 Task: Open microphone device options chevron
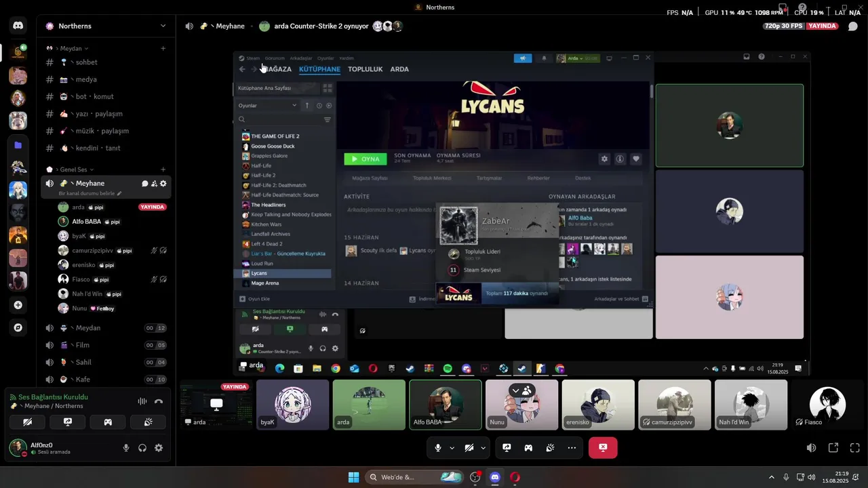452,448
